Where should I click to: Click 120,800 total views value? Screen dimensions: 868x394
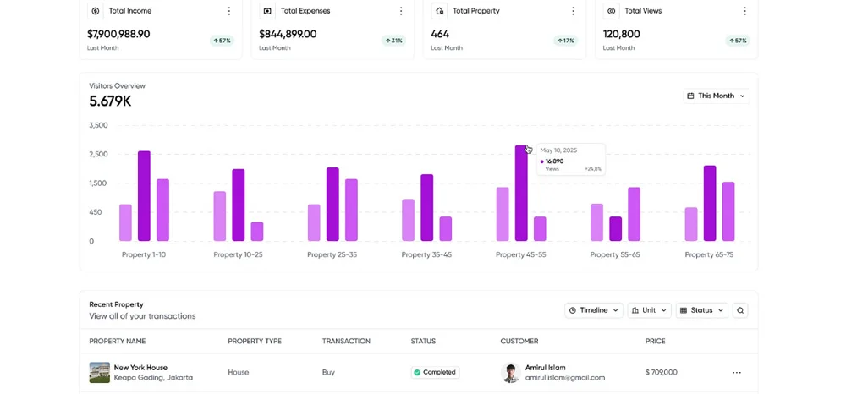(x=622, y=34)
